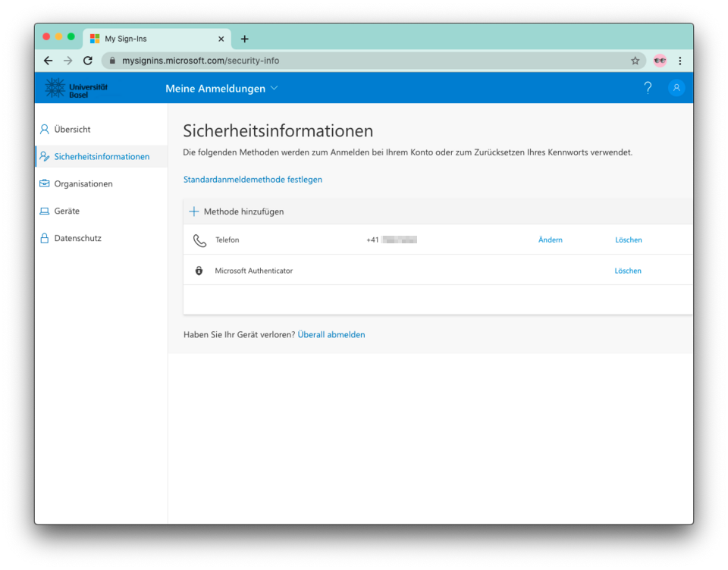This screenshot has height=570, width=728.
Task: Click Ändern for the Telefon method
Action: point(550,240)
